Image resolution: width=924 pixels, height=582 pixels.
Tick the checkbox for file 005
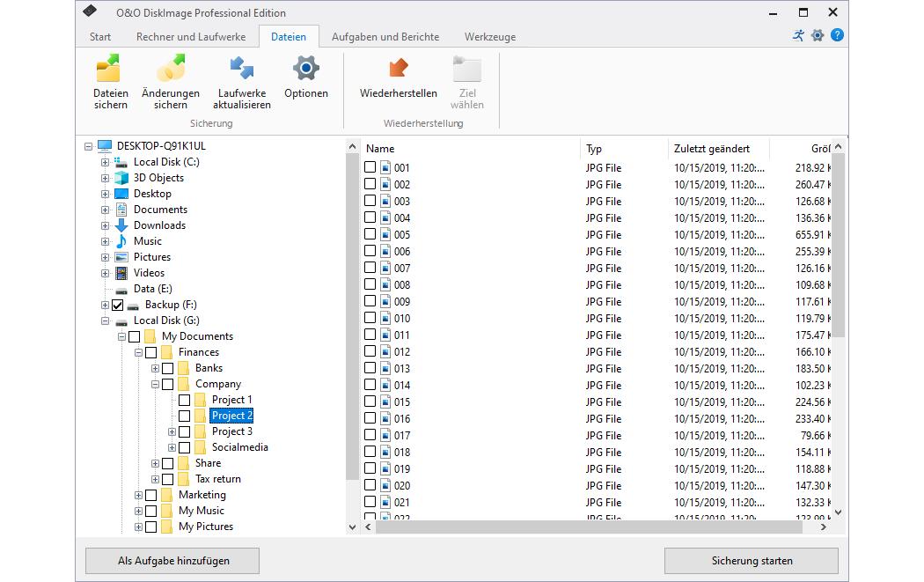pos(370,234)
